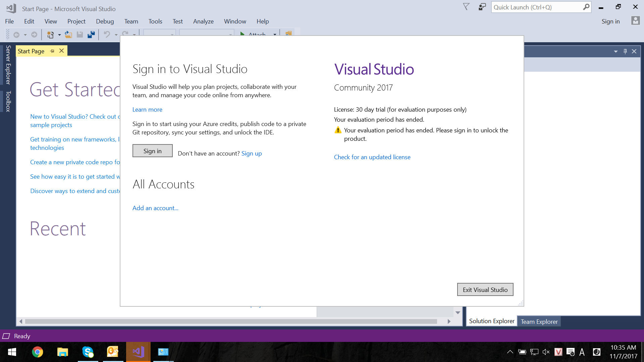The width and height of the screenshot is (644, 362).
Task: Click the account avatar icon beside Sign in
Action: point(635,21)
